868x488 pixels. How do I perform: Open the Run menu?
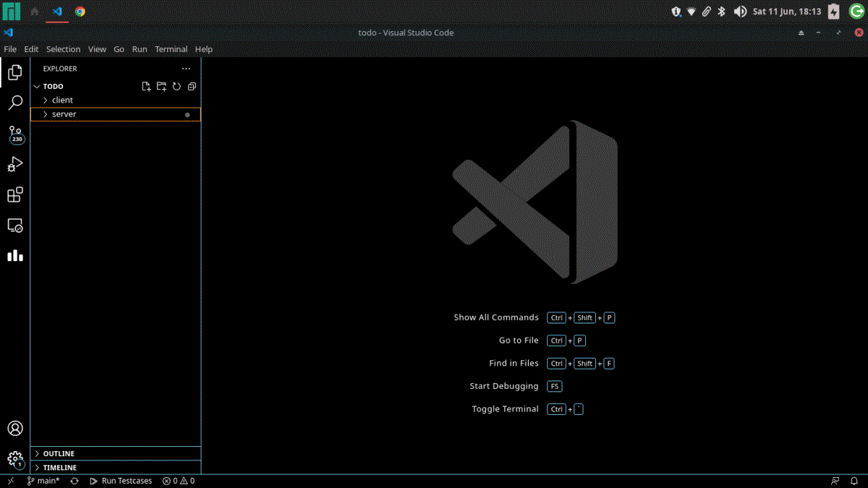140,49
